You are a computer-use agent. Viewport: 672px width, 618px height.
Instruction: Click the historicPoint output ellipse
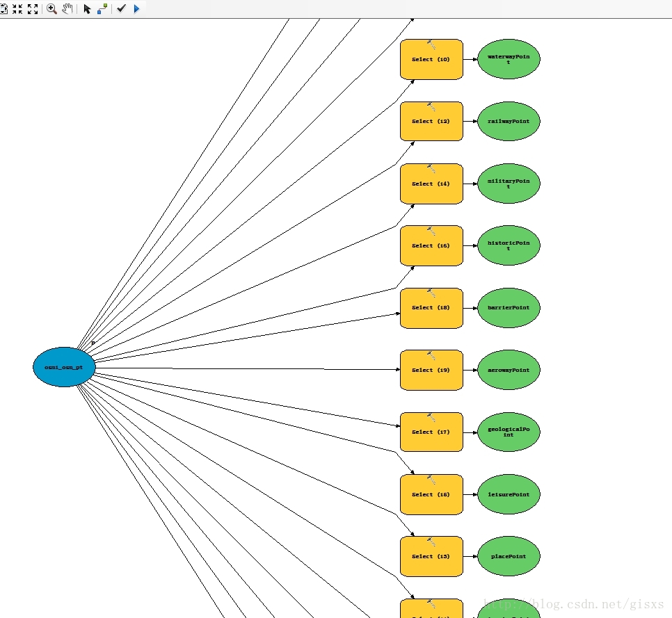click(x=509, y=245)
